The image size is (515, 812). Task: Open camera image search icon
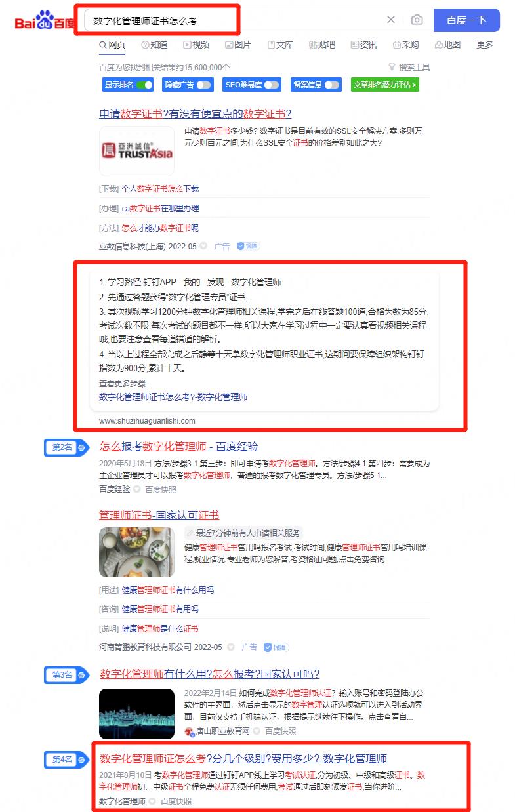[417, 20]
